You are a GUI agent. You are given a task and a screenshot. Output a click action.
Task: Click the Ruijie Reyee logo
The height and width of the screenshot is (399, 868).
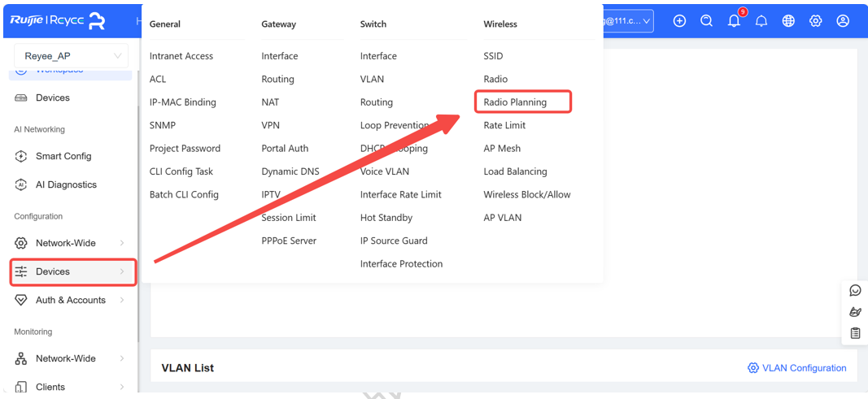58,21
